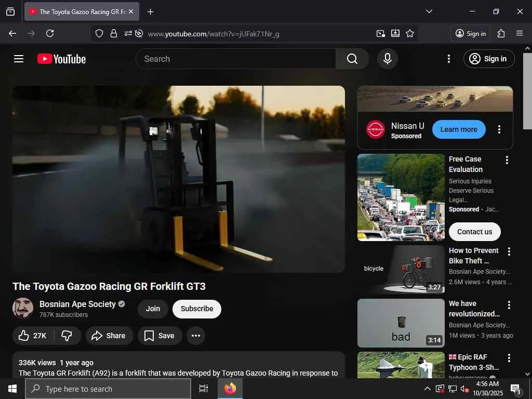
Task: Click the forklift video player
Action: (179, 179)
